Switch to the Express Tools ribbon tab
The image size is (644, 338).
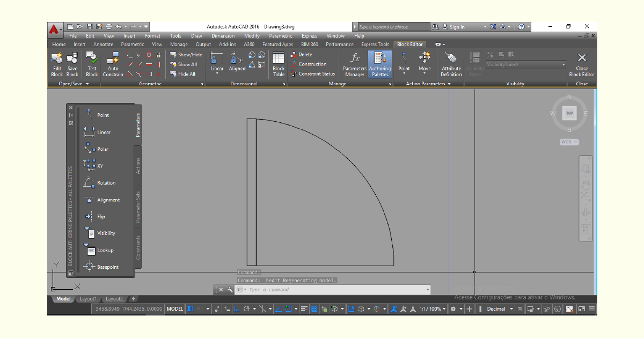coord(375,45)
